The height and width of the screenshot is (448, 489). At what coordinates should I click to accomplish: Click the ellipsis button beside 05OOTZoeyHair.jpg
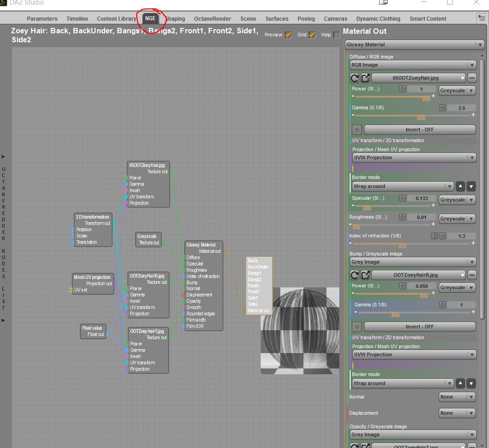pos(472,78)
